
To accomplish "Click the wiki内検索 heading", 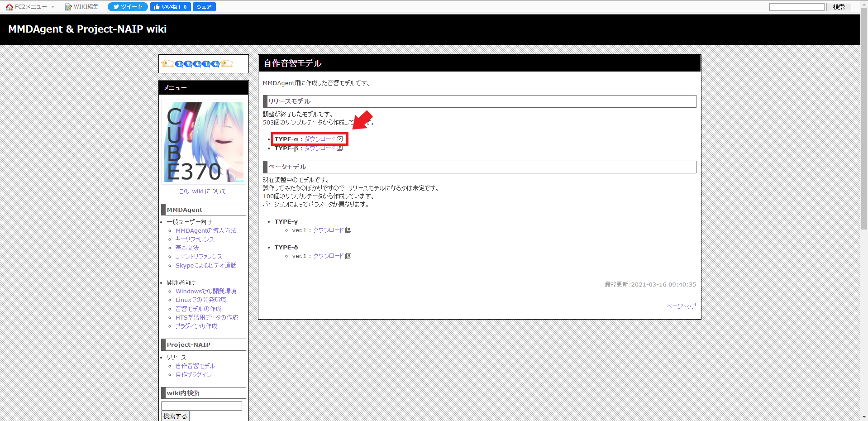I will tap(204, 393).
